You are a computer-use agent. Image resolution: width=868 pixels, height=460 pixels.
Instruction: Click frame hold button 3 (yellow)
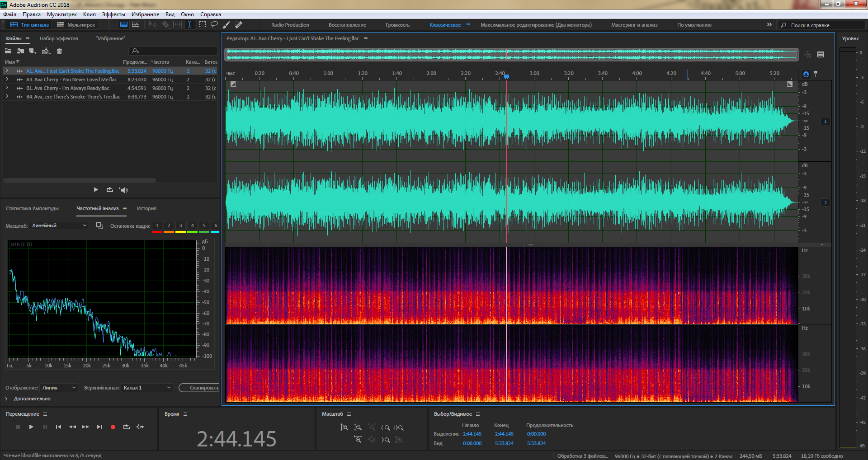tap(180, 226)
